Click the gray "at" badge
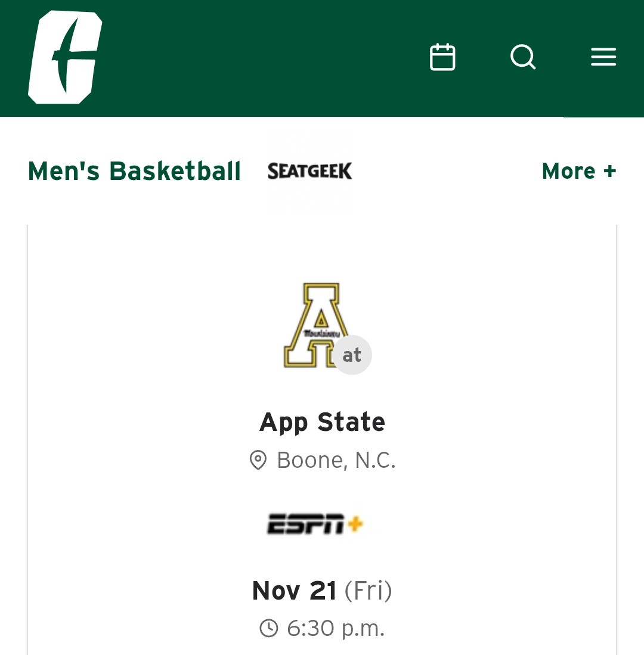 pos(352,355)
